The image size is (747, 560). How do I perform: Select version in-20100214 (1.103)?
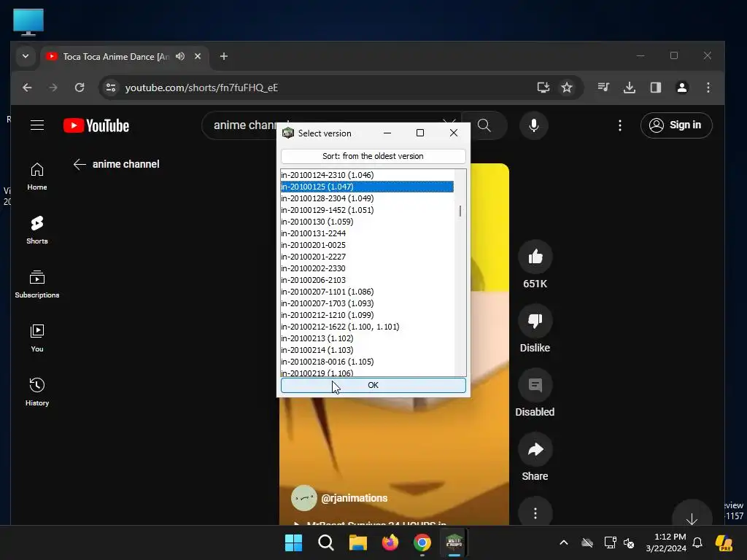(x=367, y=350)
